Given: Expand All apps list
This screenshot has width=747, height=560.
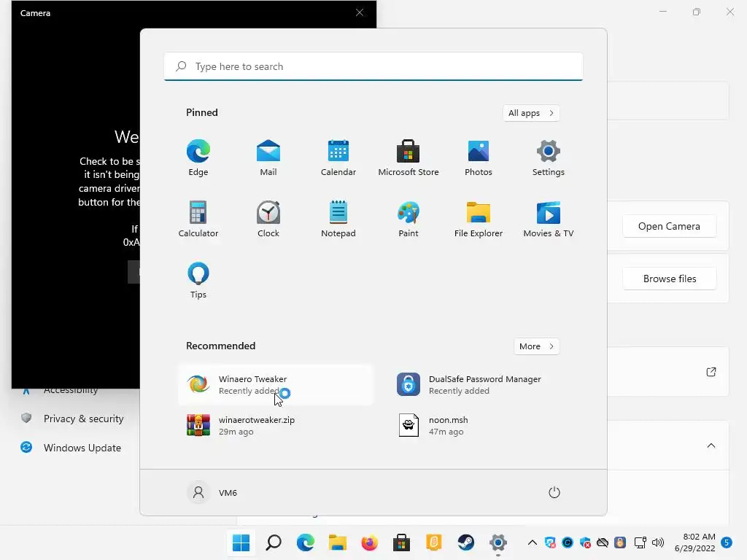Looking at the screenshot, I should [x=531, y=113].
